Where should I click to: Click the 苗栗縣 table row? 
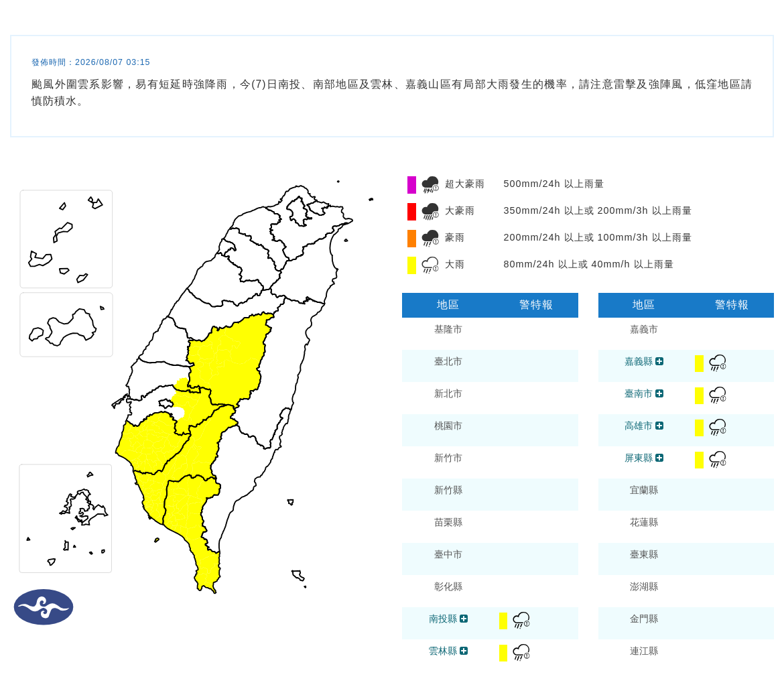(x=490, y=527)
